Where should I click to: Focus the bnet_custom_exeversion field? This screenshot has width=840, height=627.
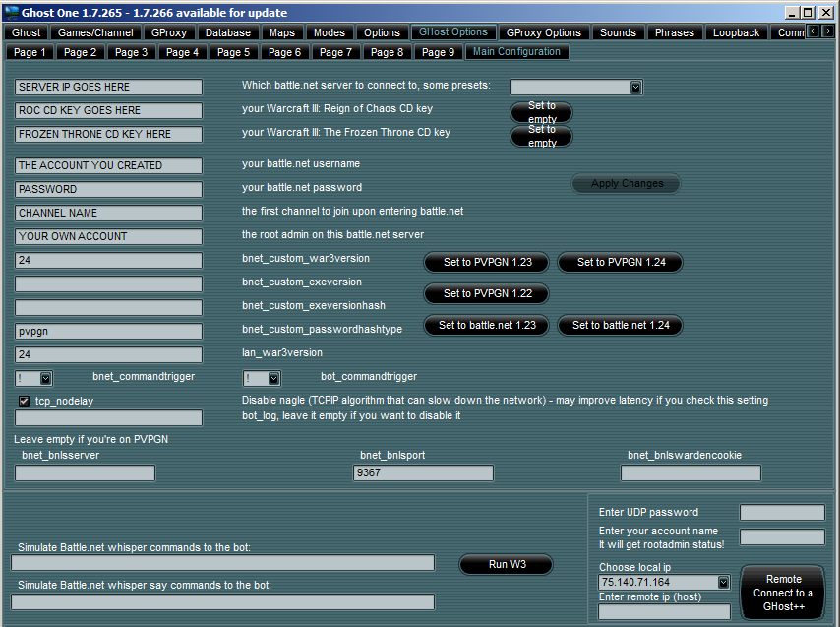point(109,284)
